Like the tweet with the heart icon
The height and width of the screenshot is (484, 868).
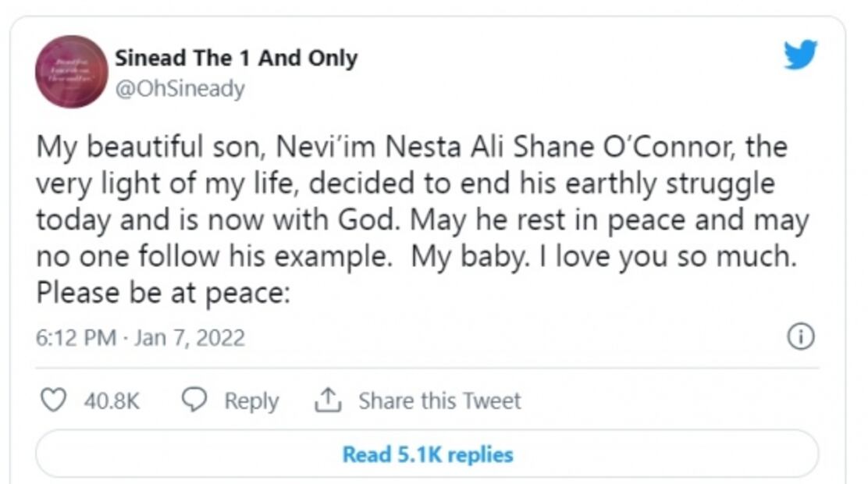52,400
